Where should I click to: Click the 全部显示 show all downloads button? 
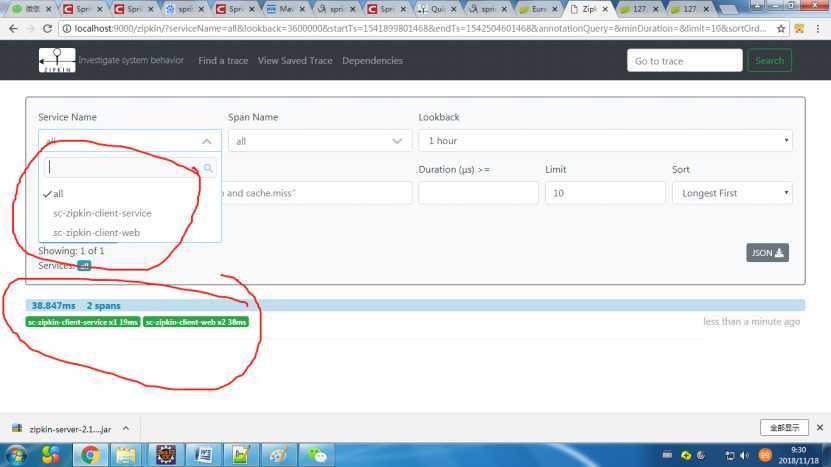(784, 427)
